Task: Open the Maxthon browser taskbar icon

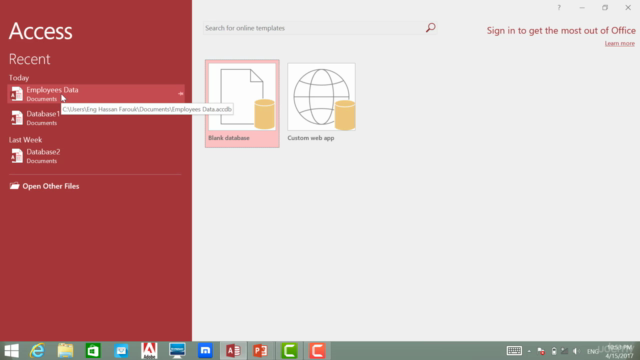Action: 205,351
